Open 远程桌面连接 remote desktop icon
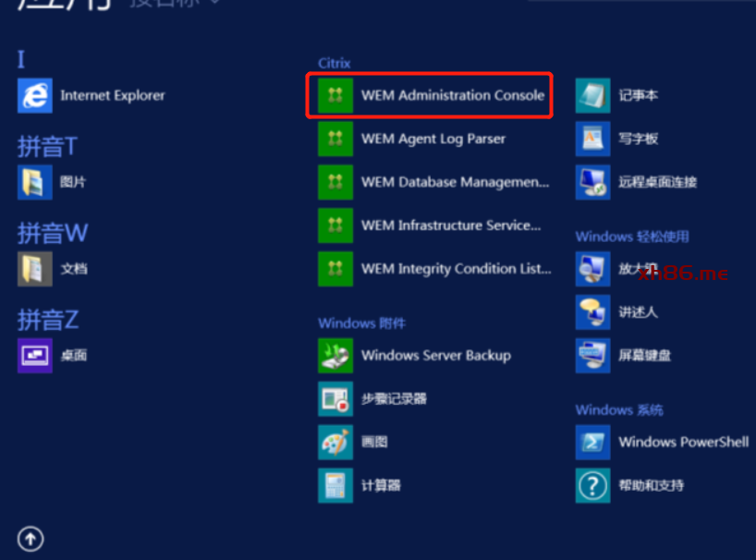This screenshot has height=560, width=756. coord(592,182)
